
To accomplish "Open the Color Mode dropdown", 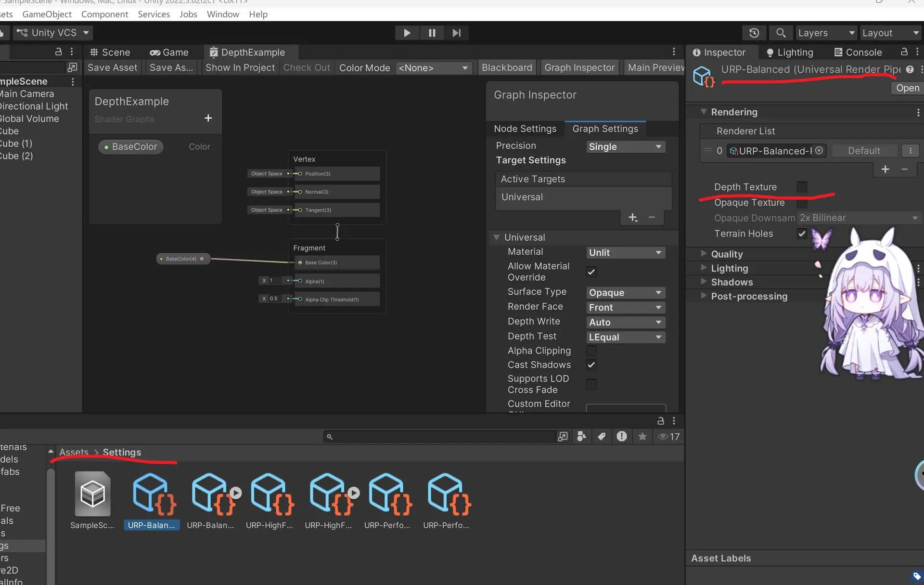I will tap(433, 68).
